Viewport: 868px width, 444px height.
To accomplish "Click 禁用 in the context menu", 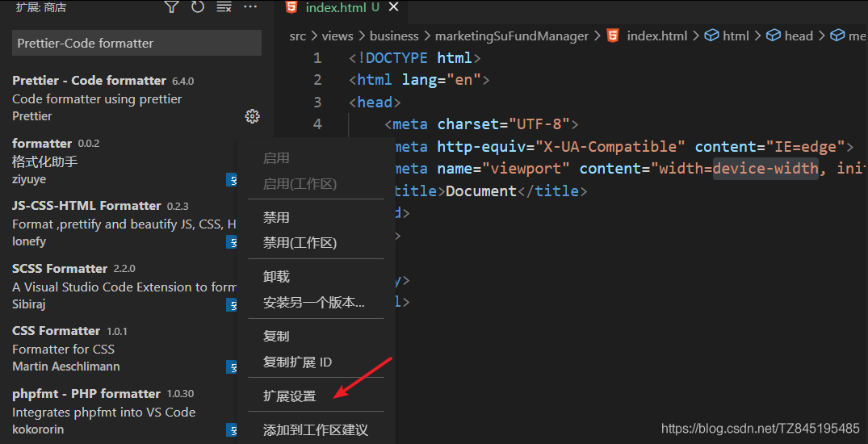I will click(276, 218).
